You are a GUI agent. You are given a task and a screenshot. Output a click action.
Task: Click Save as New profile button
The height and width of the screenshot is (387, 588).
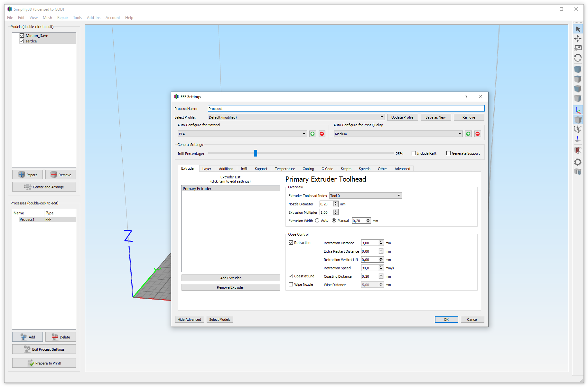[435, 117]
